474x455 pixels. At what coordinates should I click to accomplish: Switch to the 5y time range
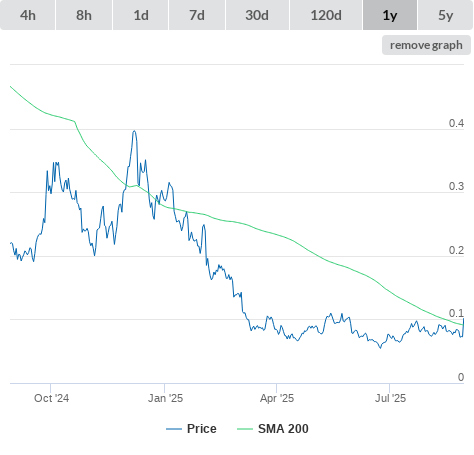[445, 15]
